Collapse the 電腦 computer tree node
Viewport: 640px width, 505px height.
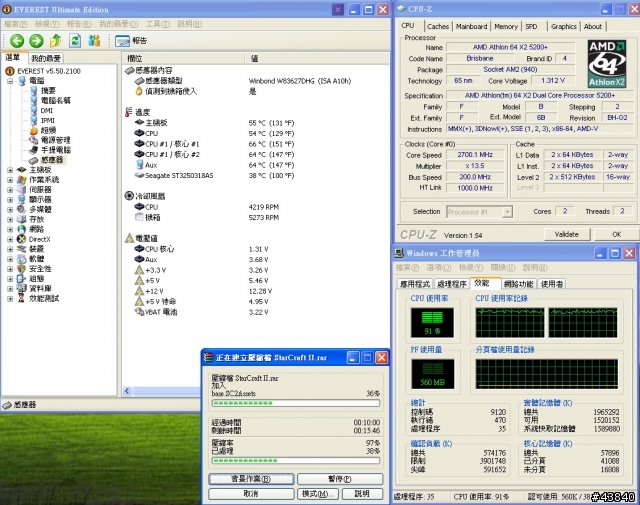pos(10,81)
